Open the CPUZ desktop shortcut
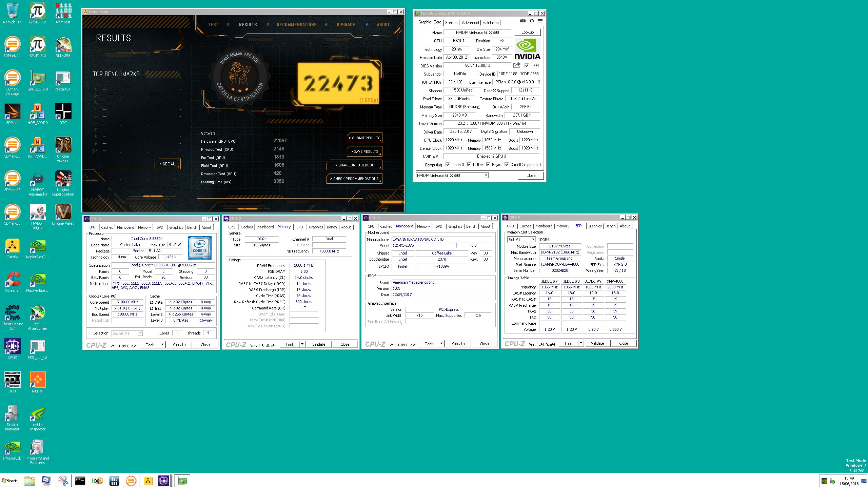868x488 pixels. [12, 349]
